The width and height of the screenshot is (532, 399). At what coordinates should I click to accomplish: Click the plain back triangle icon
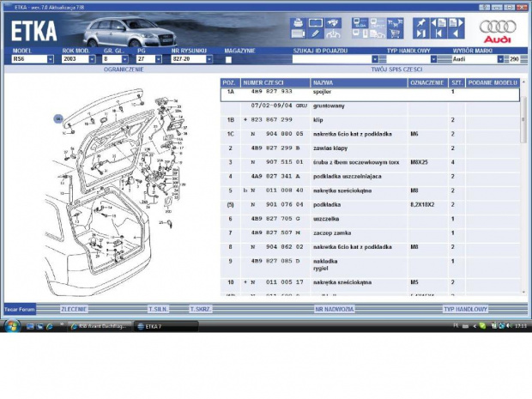pos(456,33)
